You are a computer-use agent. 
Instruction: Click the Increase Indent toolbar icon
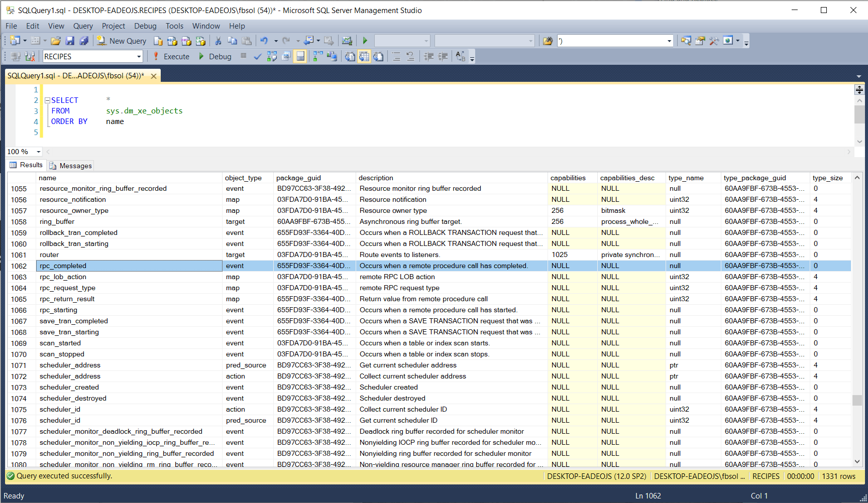click(443, 56)
